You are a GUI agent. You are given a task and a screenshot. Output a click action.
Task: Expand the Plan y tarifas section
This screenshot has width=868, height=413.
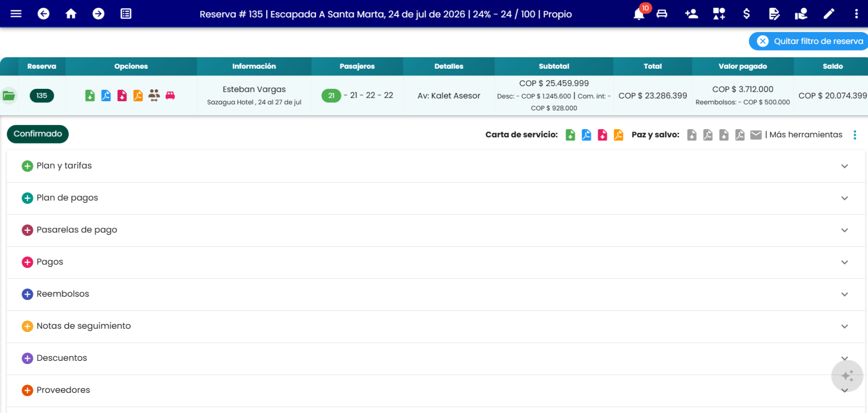click(436, 166)
